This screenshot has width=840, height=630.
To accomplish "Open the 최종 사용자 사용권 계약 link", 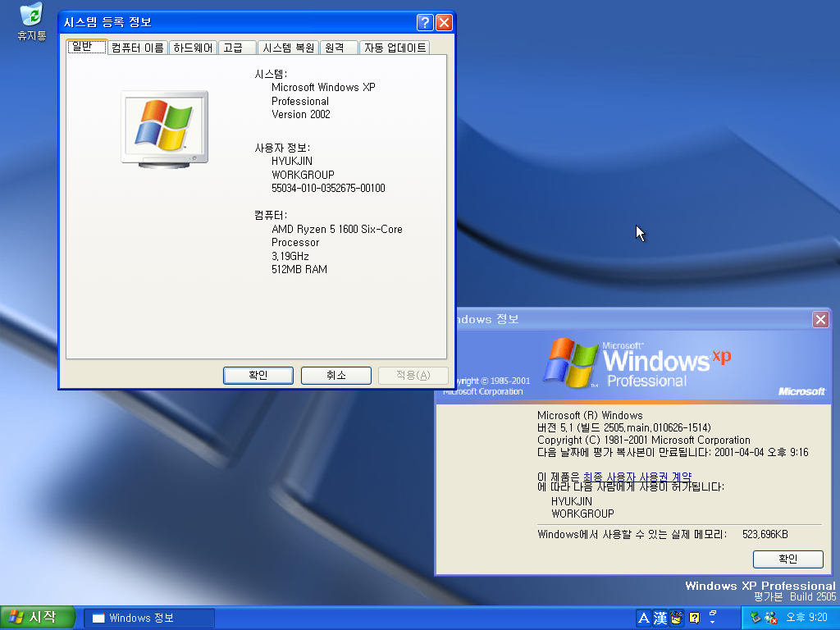I will tap(637, 477).
